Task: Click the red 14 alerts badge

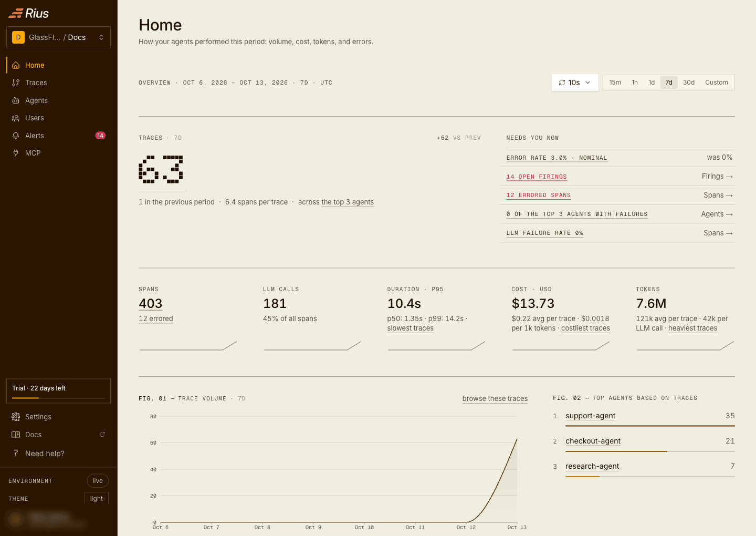Action: [x=100, y=136]
